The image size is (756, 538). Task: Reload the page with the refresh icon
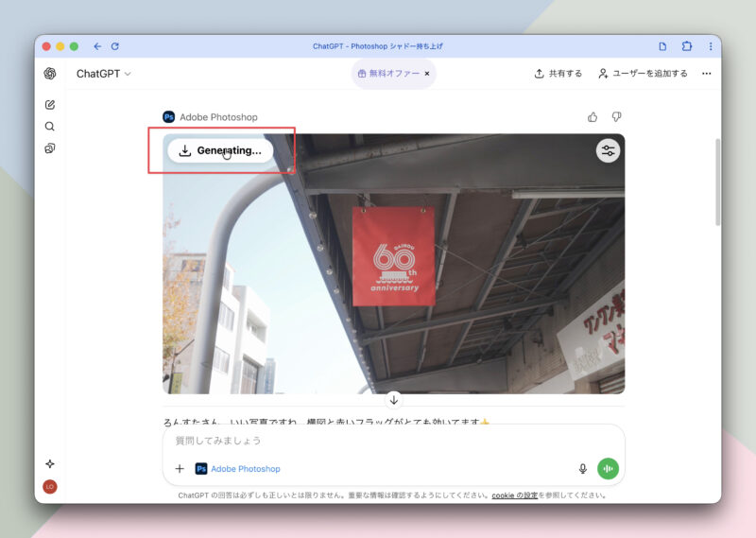point(114,46)
